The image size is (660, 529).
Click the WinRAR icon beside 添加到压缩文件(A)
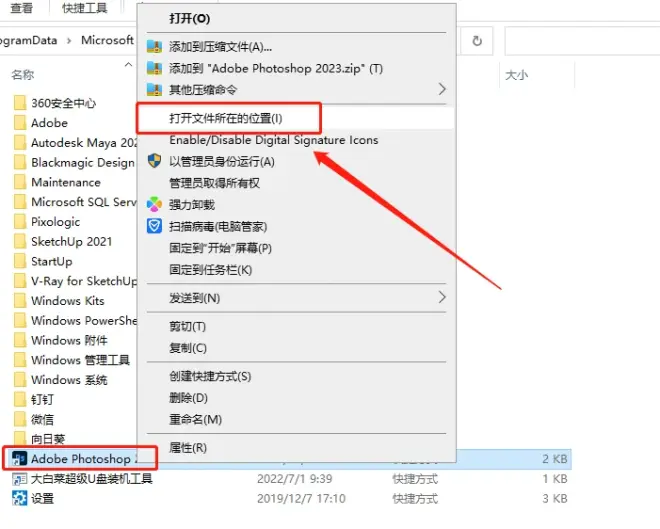(154, 46)
